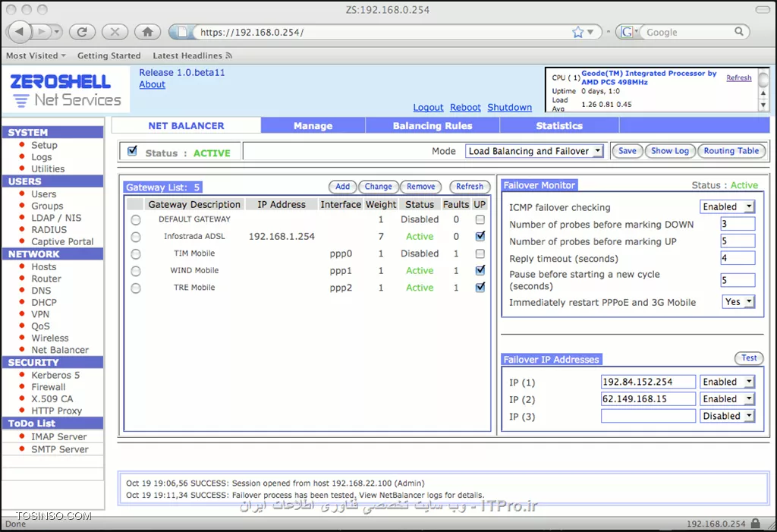
Task: Edit Reply timeout seconds field
Action: tap(738, 258)
